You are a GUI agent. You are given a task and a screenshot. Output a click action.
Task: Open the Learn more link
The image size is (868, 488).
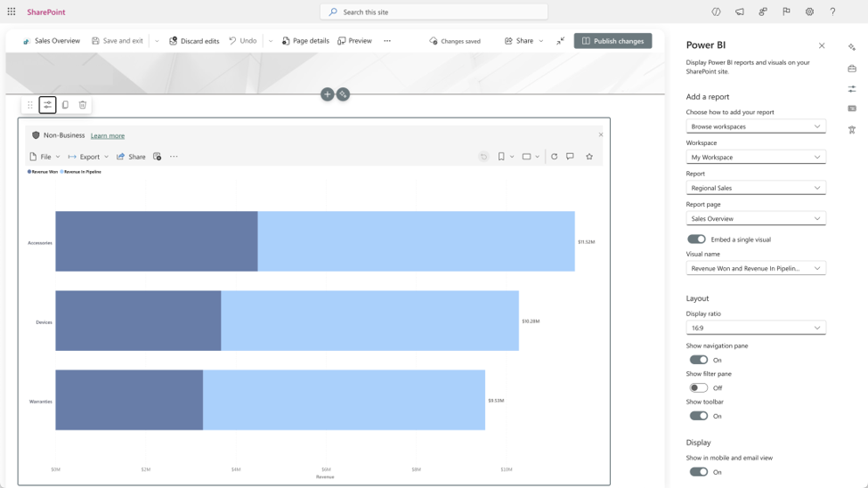108,135
